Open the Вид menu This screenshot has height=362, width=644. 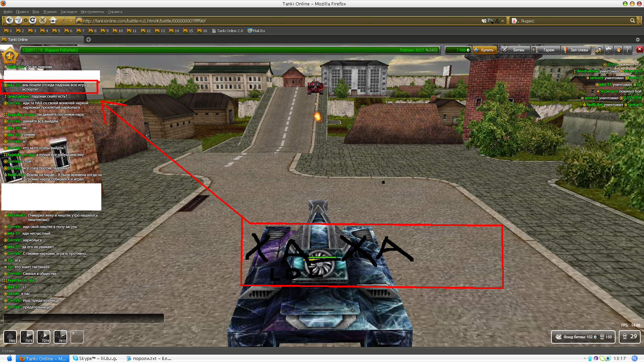tap(36, 12)
